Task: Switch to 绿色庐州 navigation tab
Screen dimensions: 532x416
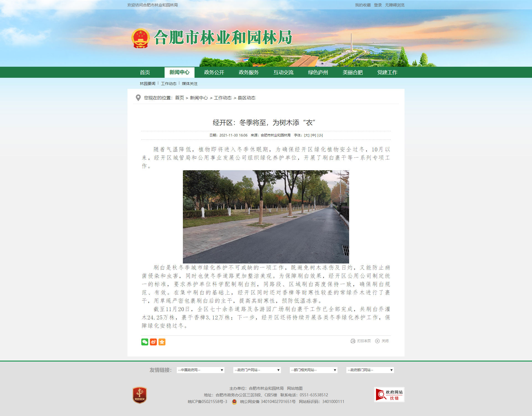Action: pyautogui.click(x=318, y=72)
